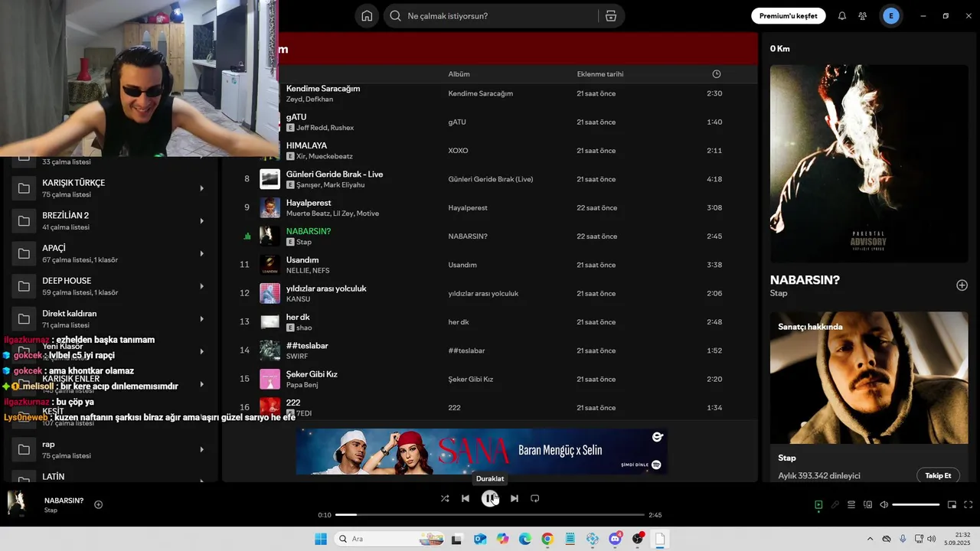Expand the KARIŞIK TÜRKÇE folder

pos(202,188)
